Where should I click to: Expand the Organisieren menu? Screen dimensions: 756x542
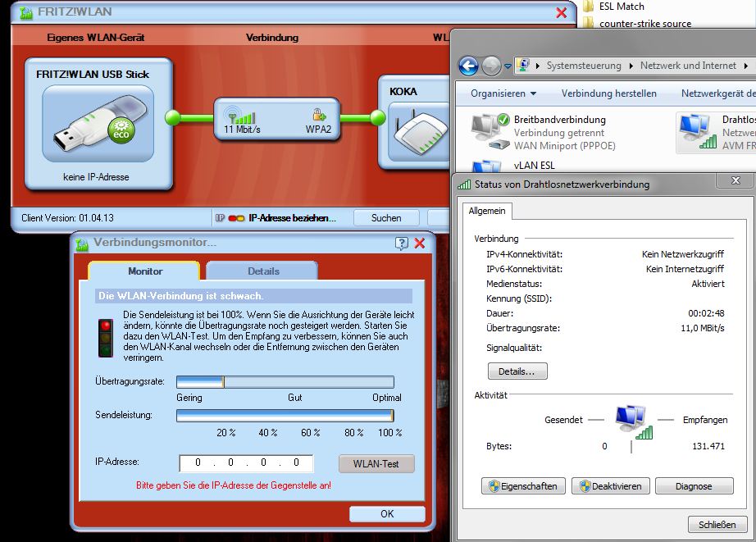(503, 93)
